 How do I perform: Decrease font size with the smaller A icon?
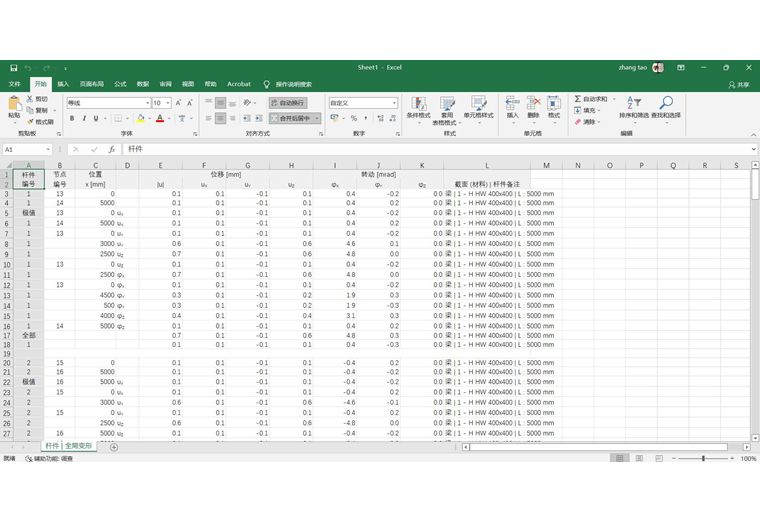[190, 103]
